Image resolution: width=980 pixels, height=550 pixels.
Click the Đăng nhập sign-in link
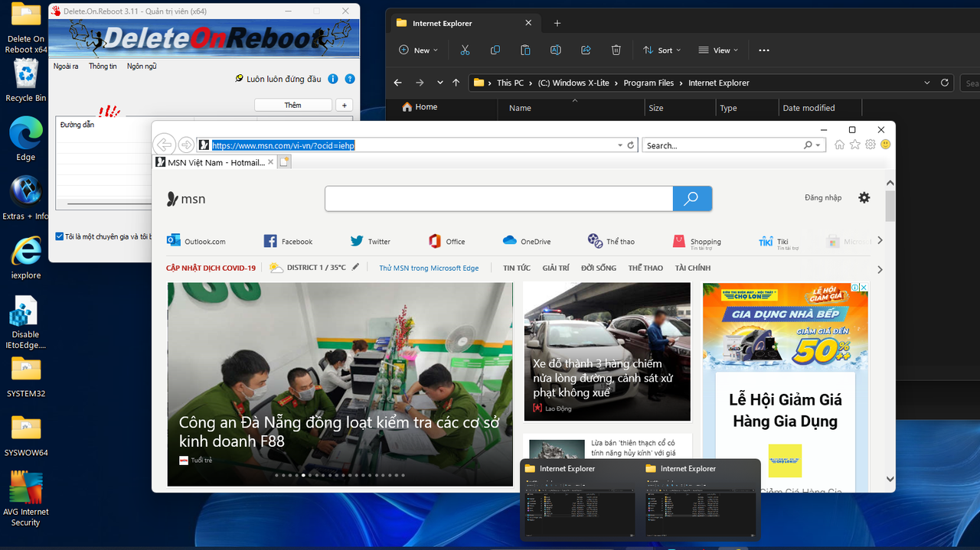point(823,197)
